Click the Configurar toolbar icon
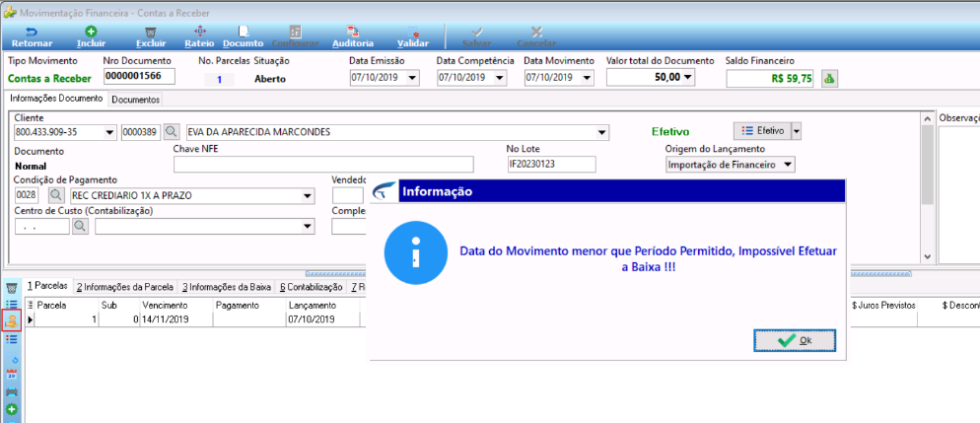This screenshot has width=980, height=423. click(x=296, y=37)
